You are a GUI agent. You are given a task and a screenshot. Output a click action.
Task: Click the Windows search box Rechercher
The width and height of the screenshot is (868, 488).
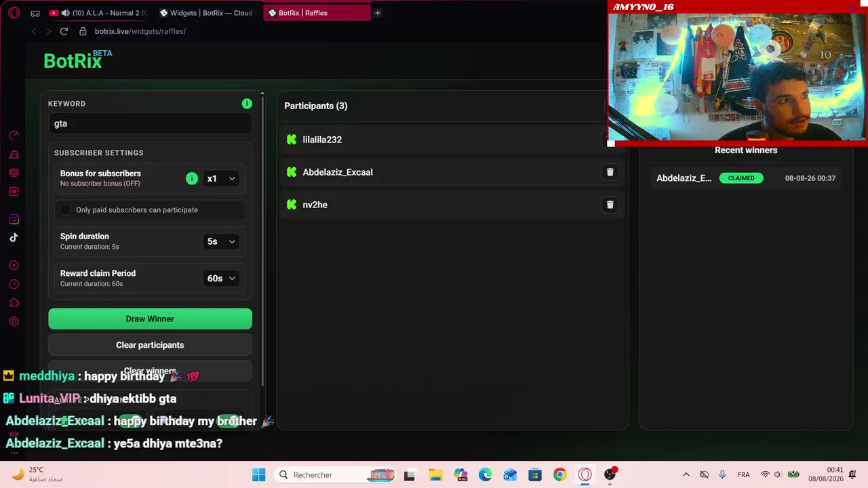(335, 474)
